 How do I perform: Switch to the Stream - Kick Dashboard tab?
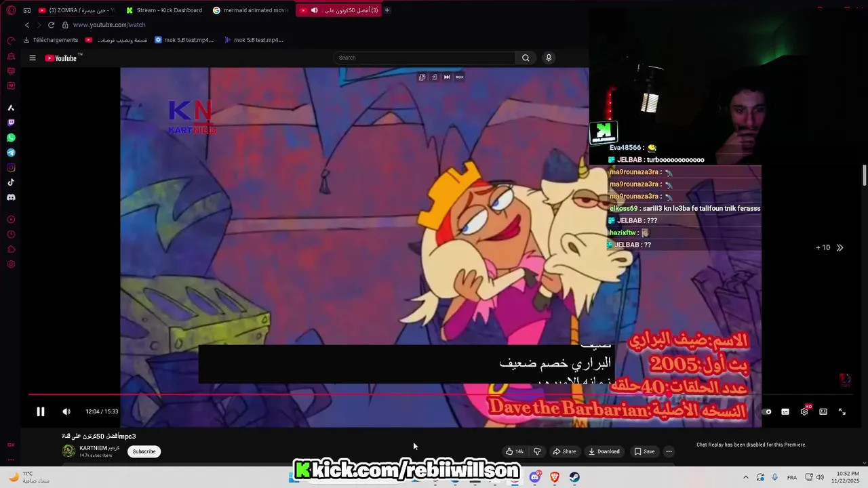(163, 10)
